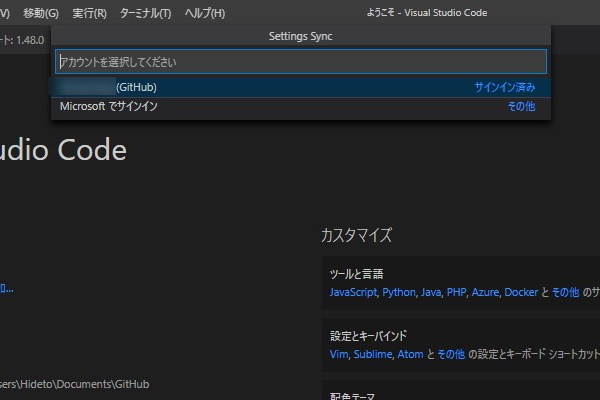Image resolution: width=600 pixels, height=400 pixels.
Task: Install Vim keybindings link
Action: pyautogui.click(x=339, y=354)
